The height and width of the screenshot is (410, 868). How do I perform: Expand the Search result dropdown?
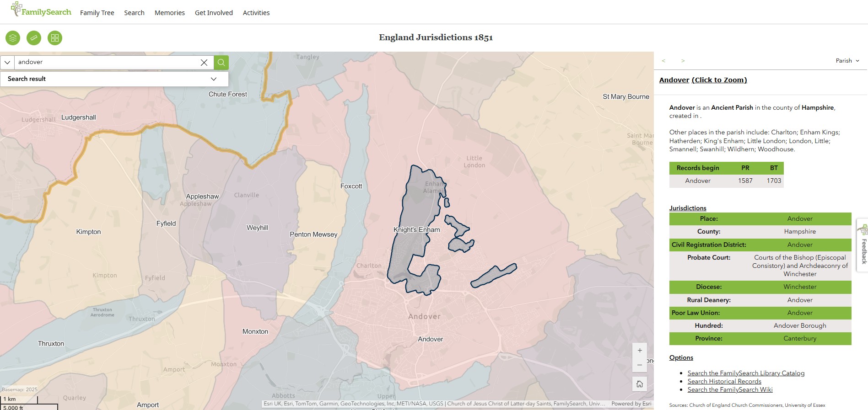pos(213,79)
